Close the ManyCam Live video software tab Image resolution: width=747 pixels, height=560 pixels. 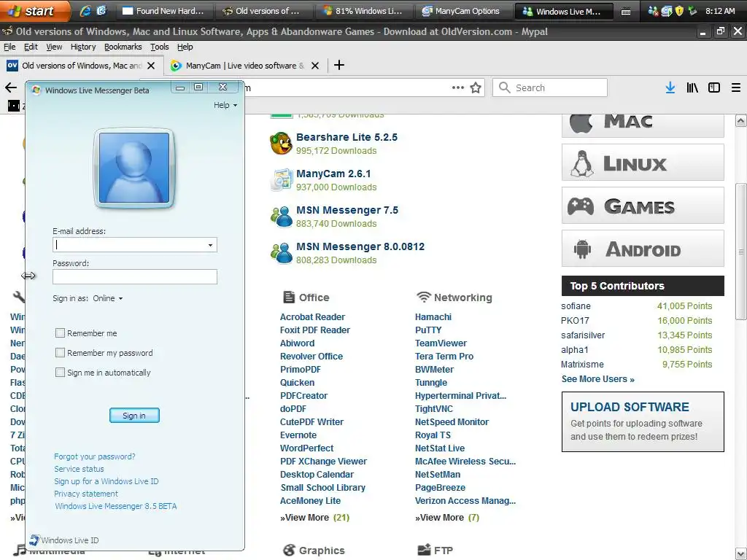[315, 66]
